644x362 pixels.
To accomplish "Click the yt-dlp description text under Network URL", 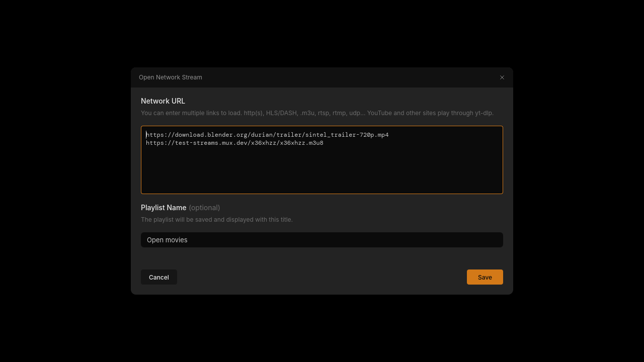I will [317, 113].
